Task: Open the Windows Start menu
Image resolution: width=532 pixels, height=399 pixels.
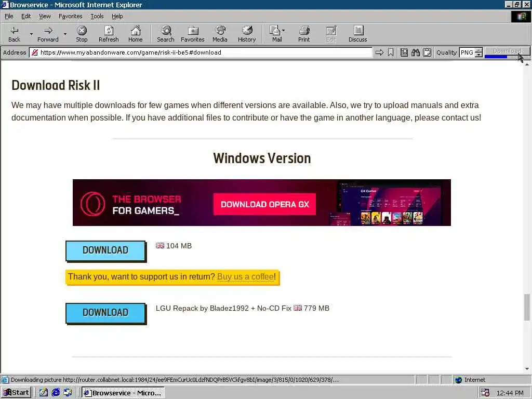Action: click(x=16, y=393)
